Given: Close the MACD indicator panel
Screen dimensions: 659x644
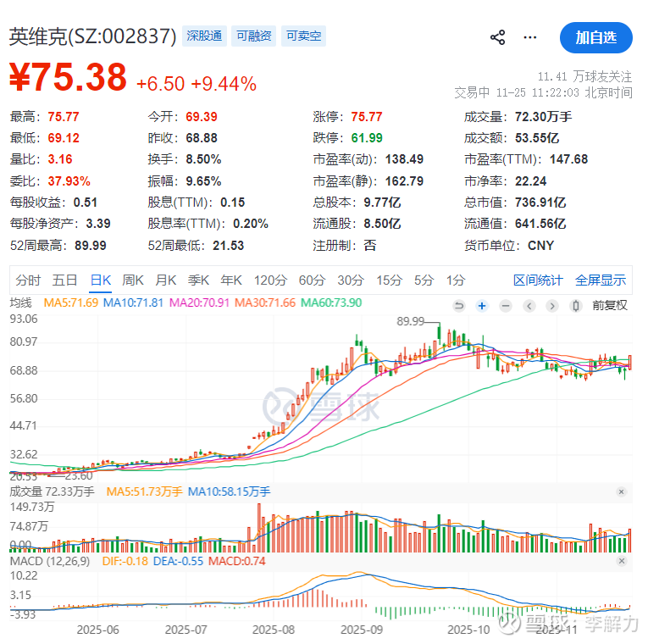Looking at the screenshot, I should point(622,561).
